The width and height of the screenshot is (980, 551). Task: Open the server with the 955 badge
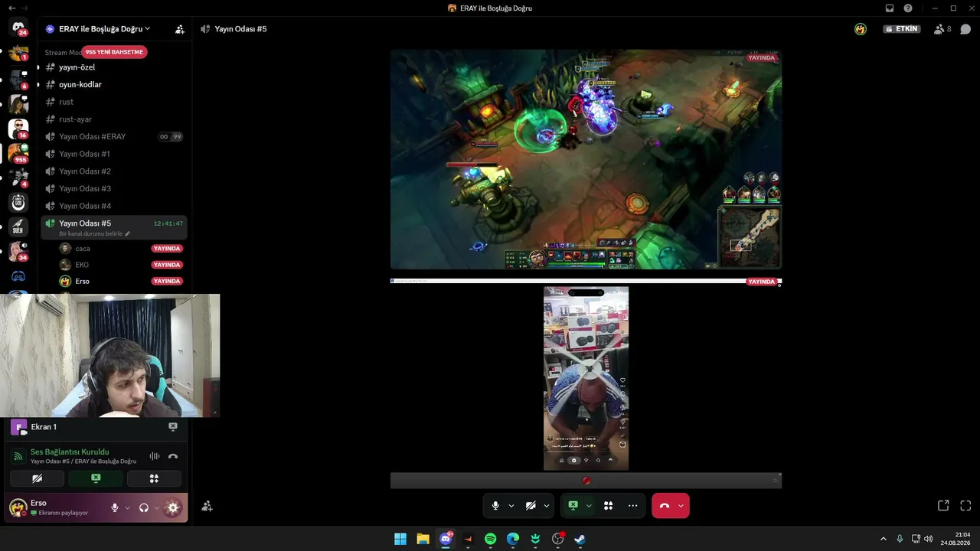coord(18,153)
